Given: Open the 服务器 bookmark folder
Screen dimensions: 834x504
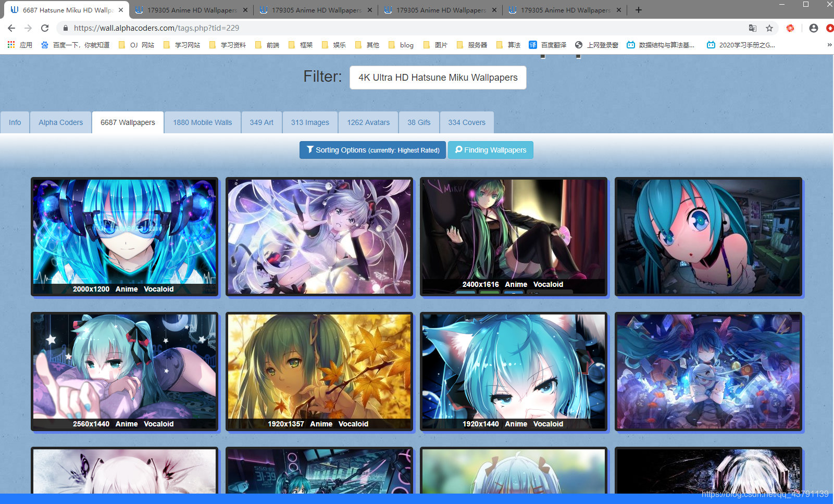Looking at the screenshot, I should click(x=472, y=45).
